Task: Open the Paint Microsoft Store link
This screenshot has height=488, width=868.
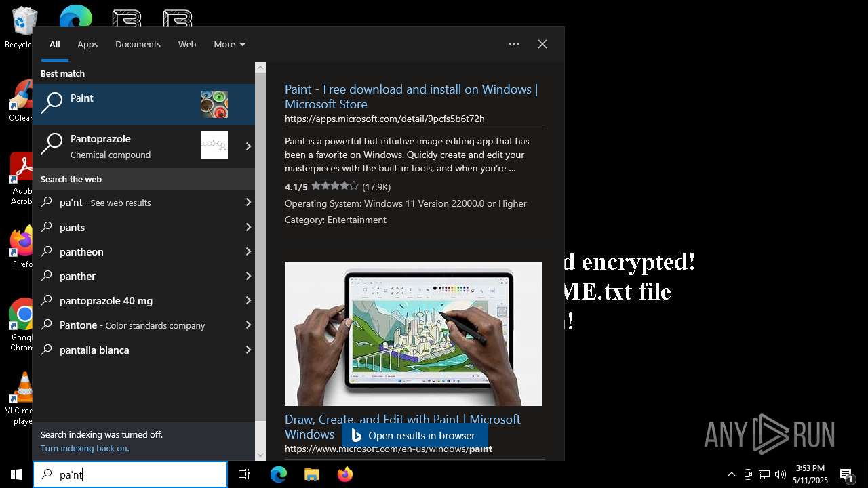Action: pos(411,96)
